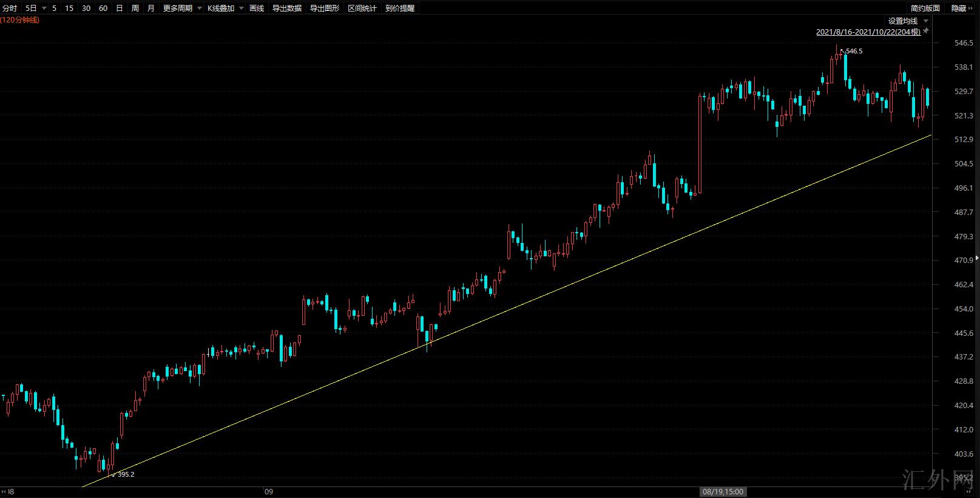Switch to the 分时 intraday view
Viewport: 980px width, 498px height.
[10, 9]
